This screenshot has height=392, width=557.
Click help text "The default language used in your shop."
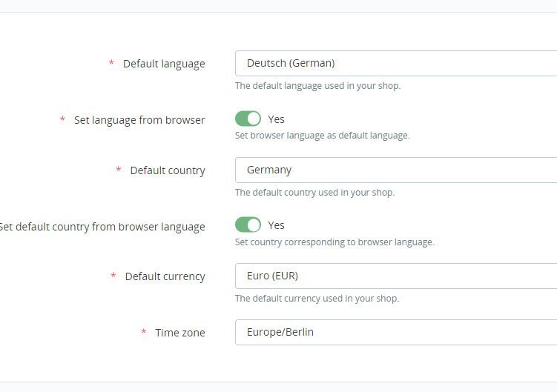tap(317, 86)
